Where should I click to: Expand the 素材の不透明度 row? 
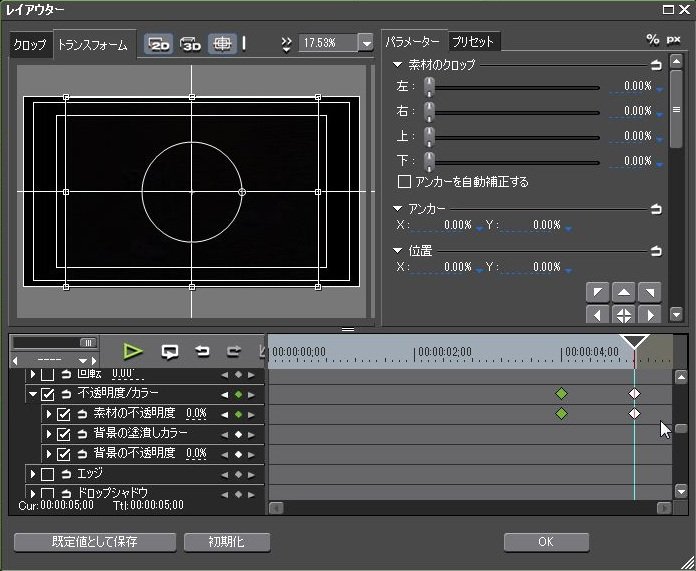49,414
